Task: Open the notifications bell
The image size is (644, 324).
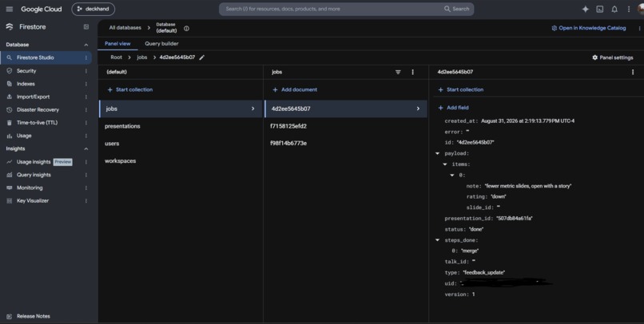Action: tap(614, 9)
